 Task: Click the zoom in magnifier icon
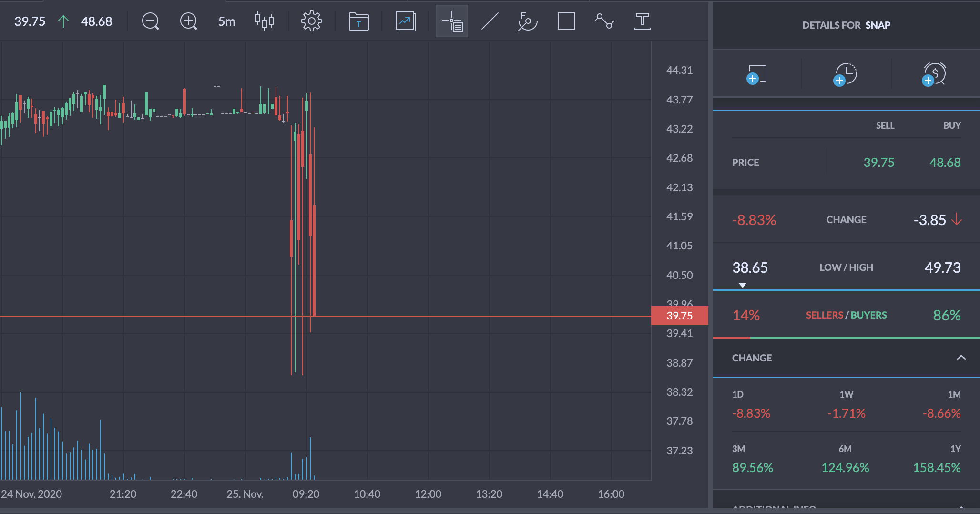[188, 21]
